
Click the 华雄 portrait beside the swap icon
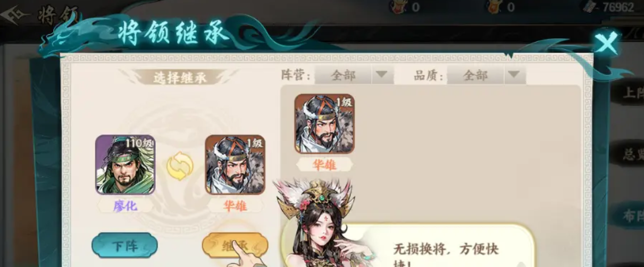pos(235,165)
